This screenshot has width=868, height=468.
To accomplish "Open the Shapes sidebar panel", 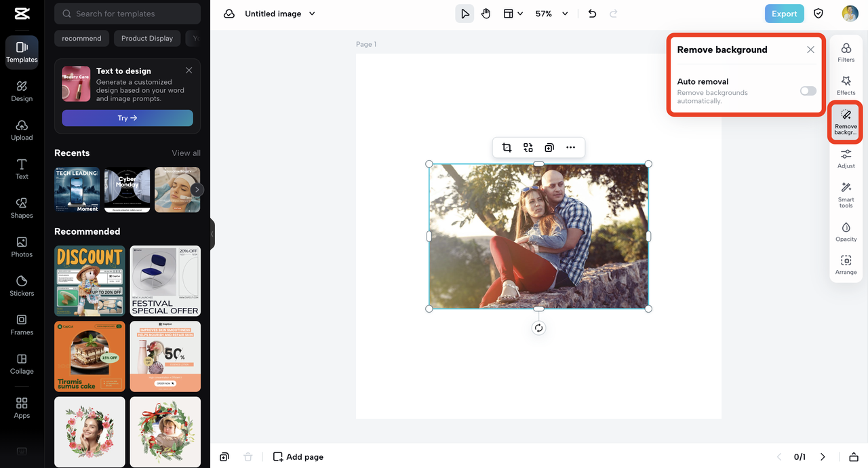I will coord(22,208).
